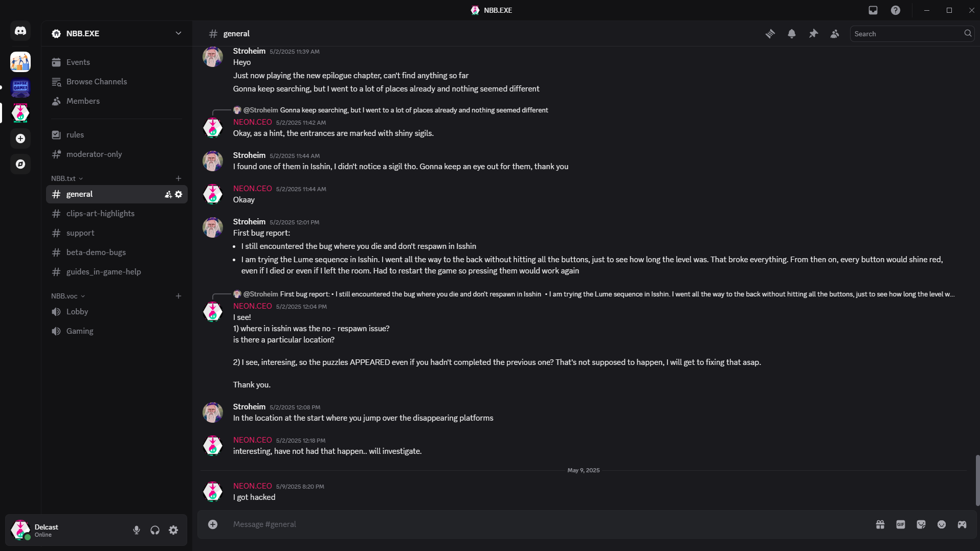Image resolution: width=980 pixels, height=551 pixels.
Task: Click the gift icon in the message bar
Action: [x=880, y=524]
